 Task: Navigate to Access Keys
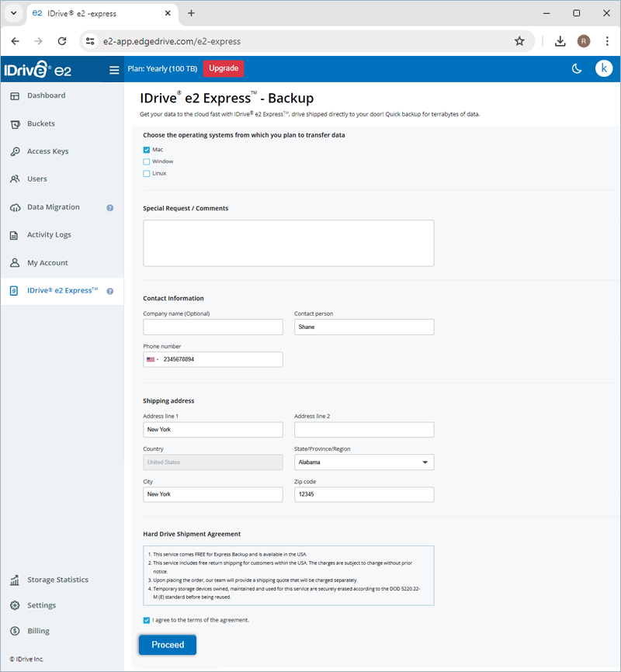point(48,151)
